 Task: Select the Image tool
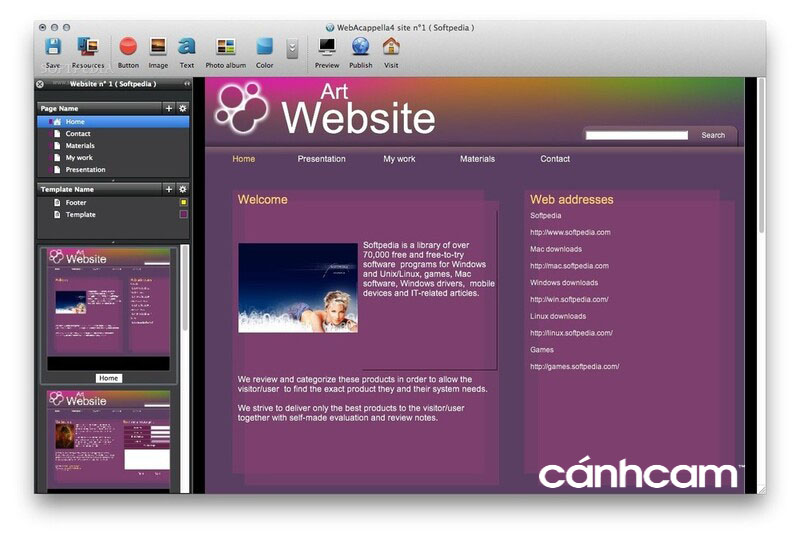[158, 46]
